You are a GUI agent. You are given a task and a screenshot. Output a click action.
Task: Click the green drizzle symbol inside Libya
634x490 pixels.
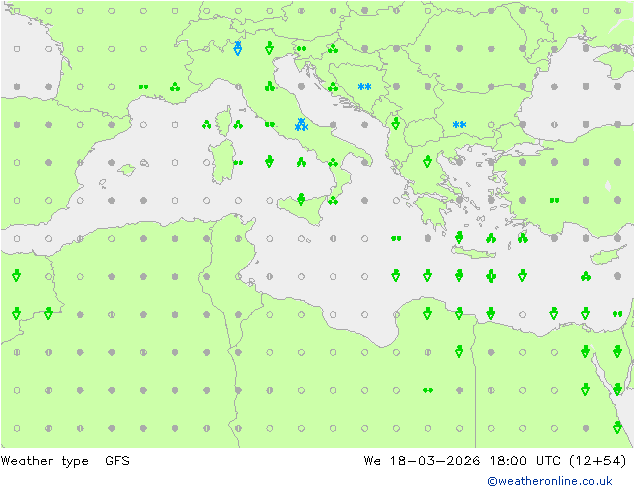[x=428, y=390]
